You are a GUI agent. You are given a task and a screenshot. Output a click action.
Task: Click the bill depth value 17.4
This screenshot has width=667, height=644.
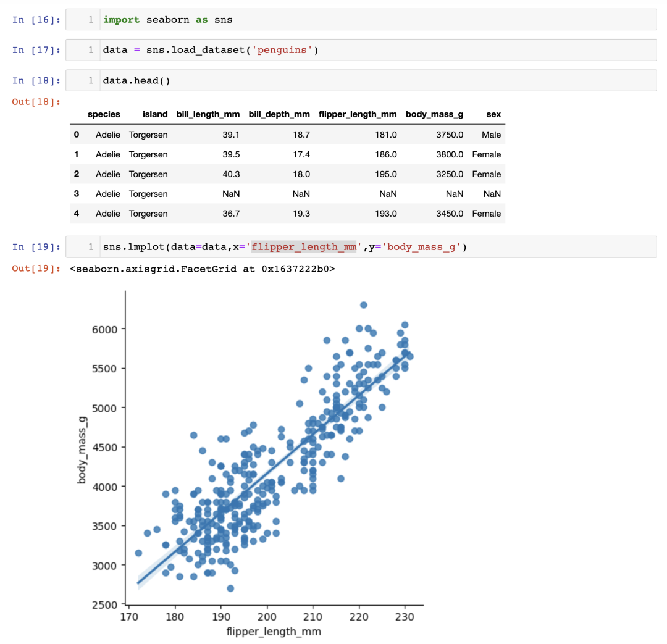301,154
